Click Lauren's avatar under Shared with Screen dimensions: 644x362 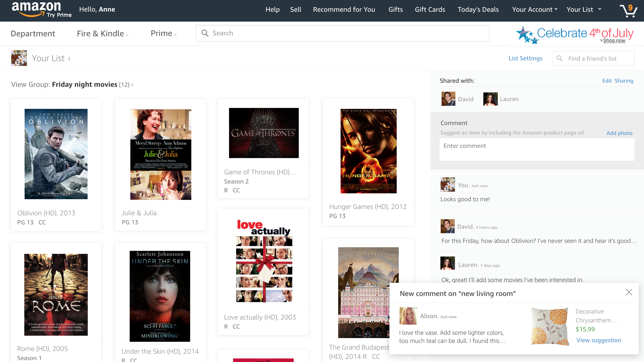490,99
